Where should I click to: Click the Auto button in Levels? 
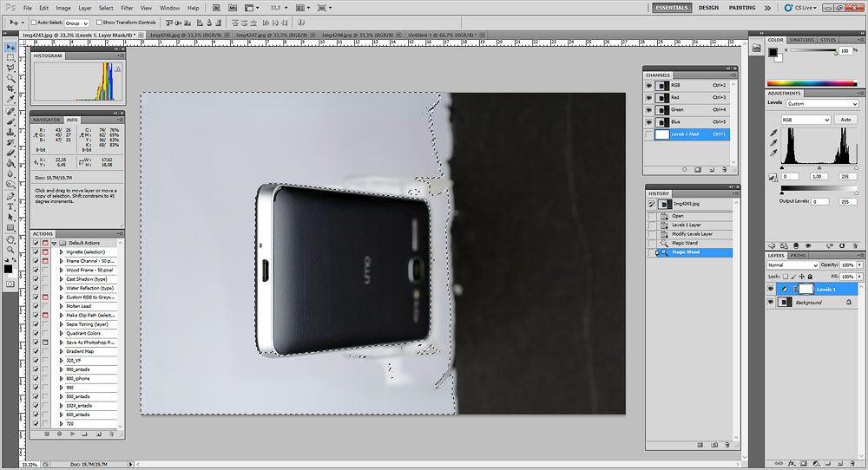coord(845,120)
